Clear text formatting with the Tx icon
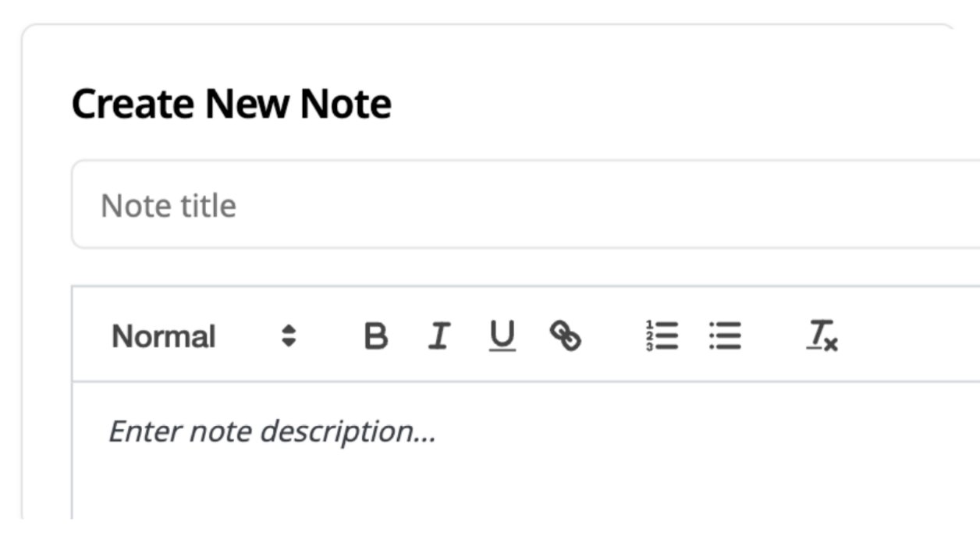980x536 pixels. [x=822, y=336]
